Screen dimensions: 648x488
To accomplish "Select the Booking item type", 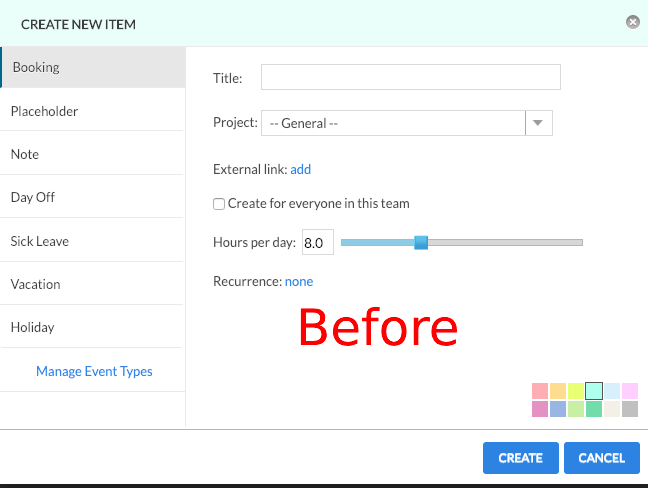I will [92, 68].
